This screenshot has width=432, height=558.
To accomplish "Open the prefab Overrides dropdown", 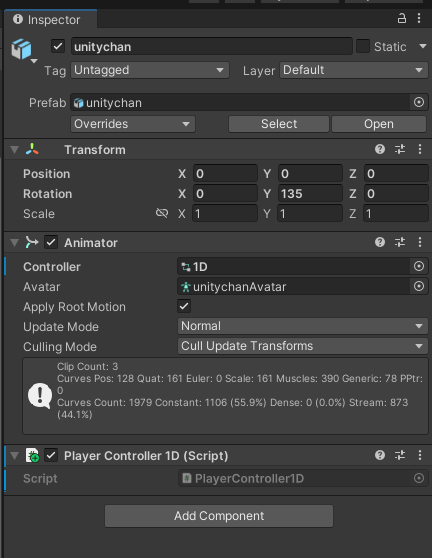I will (x=133, y=124).
